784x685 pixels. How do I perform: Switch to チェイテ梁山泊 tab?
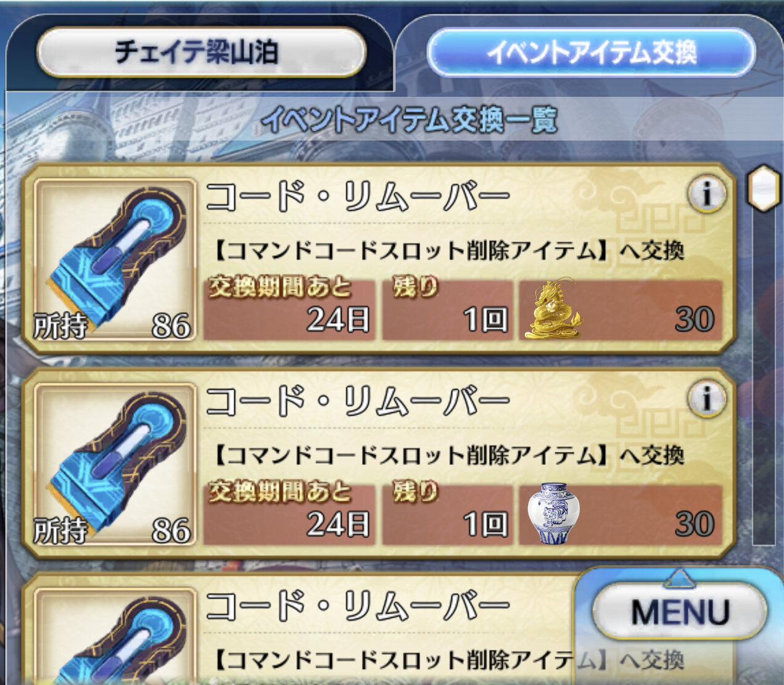tap(201, 52)
